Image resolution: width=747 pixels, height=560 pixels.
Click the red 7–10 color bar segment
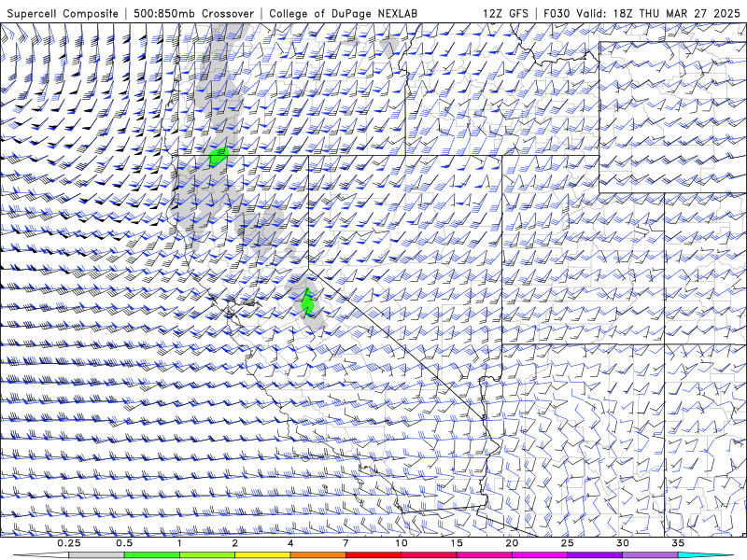pos(373,555)
